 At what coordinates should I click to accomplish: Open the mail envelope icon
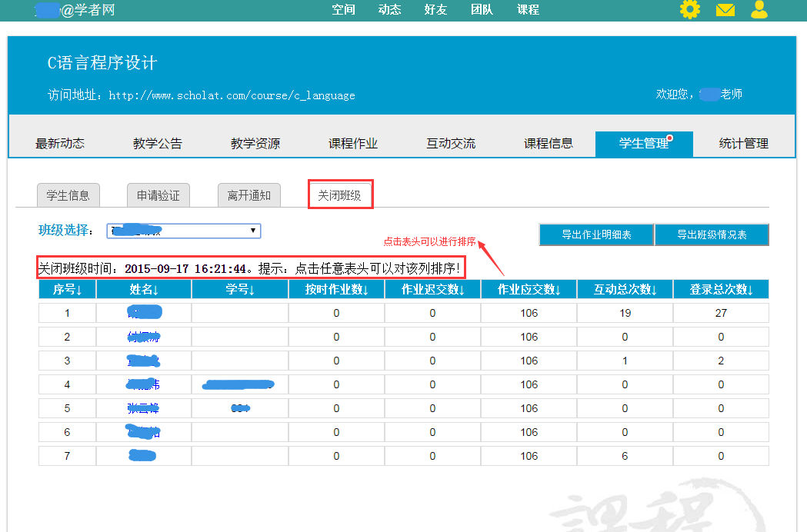(x=725, y=10)
